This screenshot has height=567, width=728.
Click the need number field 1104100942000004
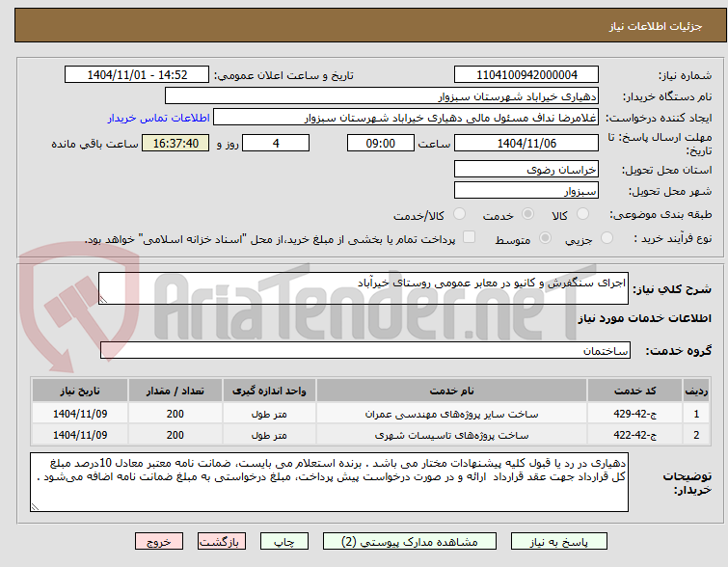pos(526,75)
